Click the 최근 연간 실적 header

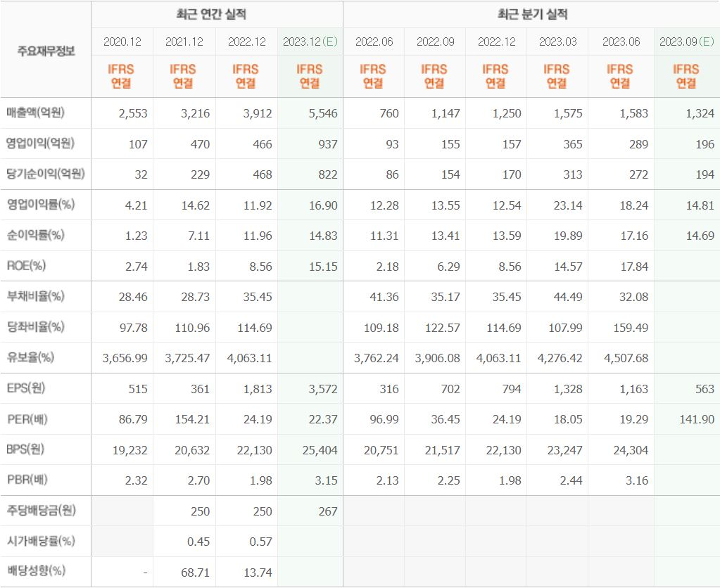point(212,14)
